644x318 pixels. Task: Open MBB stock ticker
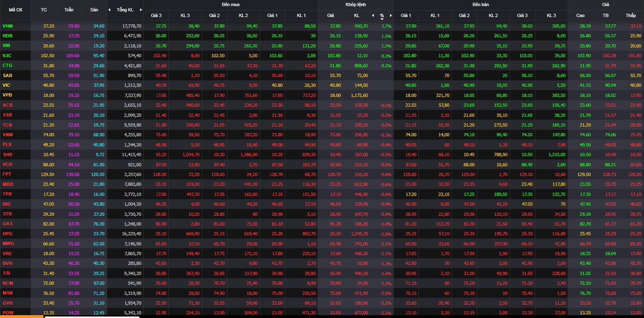click(8, 184)
